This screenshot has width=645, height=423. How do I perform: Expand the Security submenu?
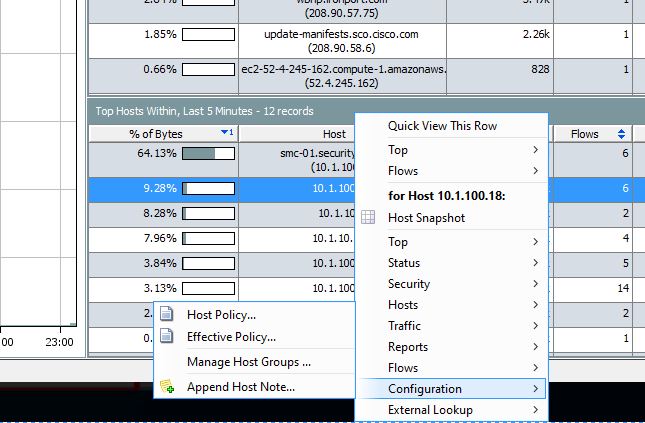click(452, 284)
